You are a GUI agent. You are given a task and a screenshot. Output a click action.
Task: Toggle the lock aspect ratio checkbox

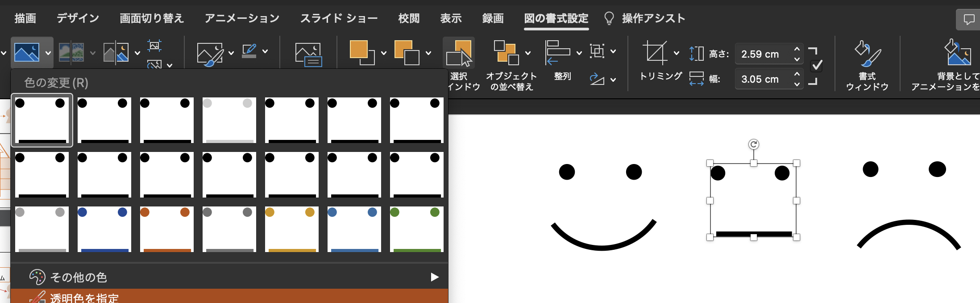pos(817,66)
